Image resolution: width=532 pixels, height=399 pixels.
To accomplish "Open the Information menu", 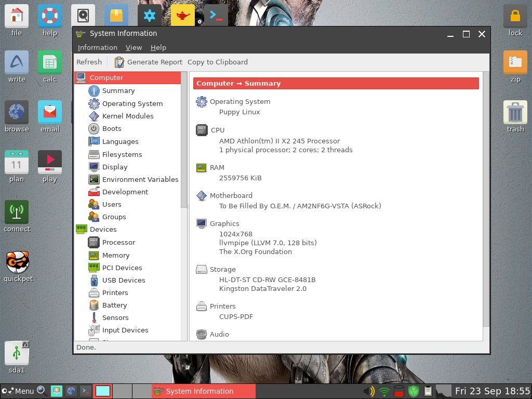I will click(97, 47).
